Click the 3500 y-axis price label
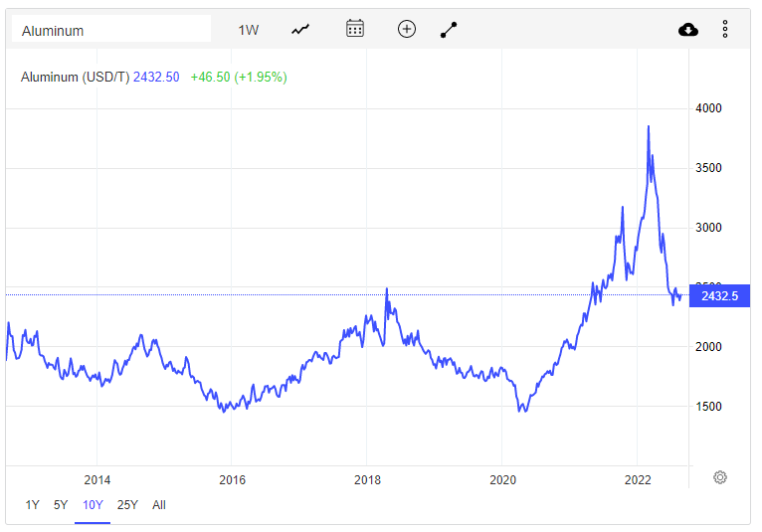This screenshot has height=532, width=762. (x=708, y=168)
